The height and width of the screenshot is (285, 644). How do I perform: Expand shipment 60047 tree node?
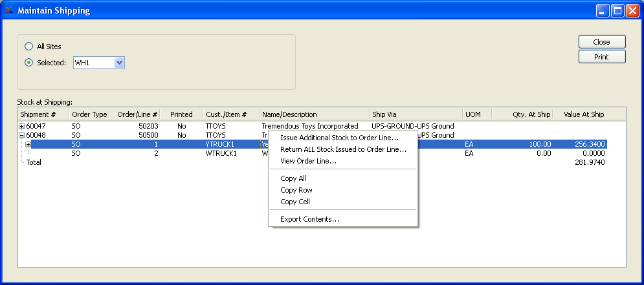[x=21, y=126]
